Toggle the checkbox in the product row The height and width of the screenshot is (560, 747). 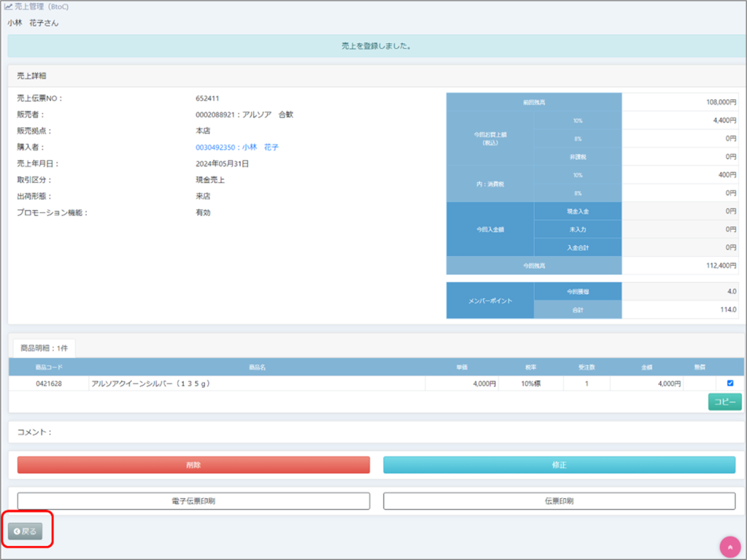[730, 384]
